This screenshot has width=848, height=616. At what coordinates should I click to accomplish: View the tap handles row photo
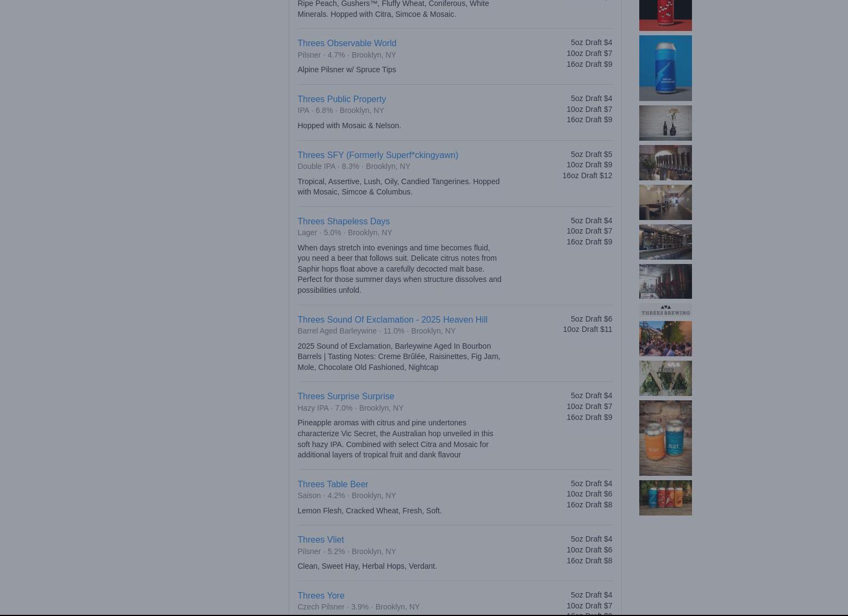click(665, 162)
